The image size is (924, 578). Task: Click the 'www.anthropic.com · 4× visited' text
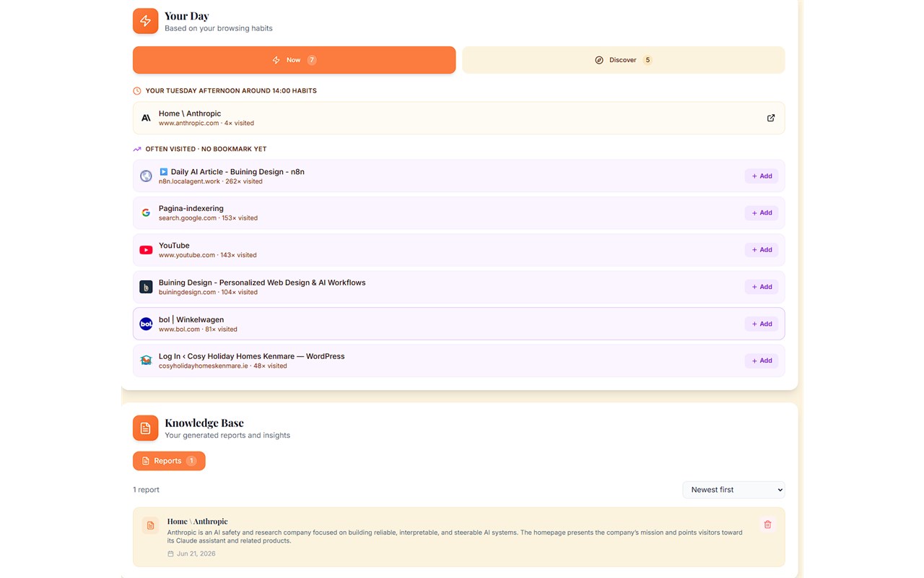pyautogui.click(x=206, y=124)
